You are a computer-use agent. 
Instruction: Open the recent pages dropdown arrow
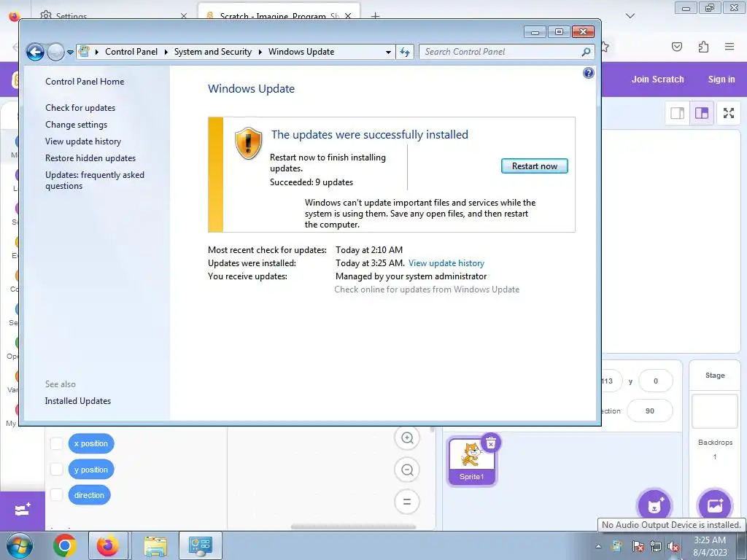coord(70,52)
